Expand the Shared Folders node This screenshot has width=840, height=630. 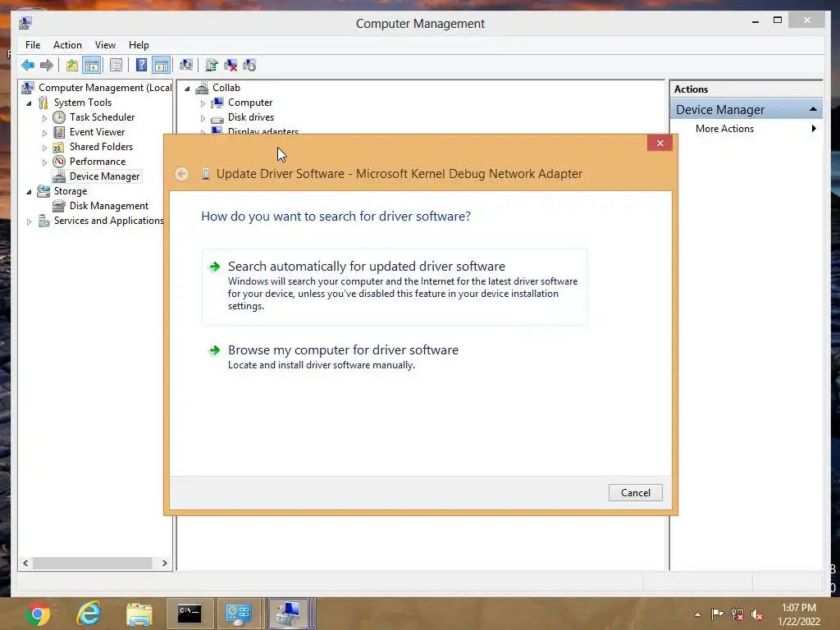(44, 148)
